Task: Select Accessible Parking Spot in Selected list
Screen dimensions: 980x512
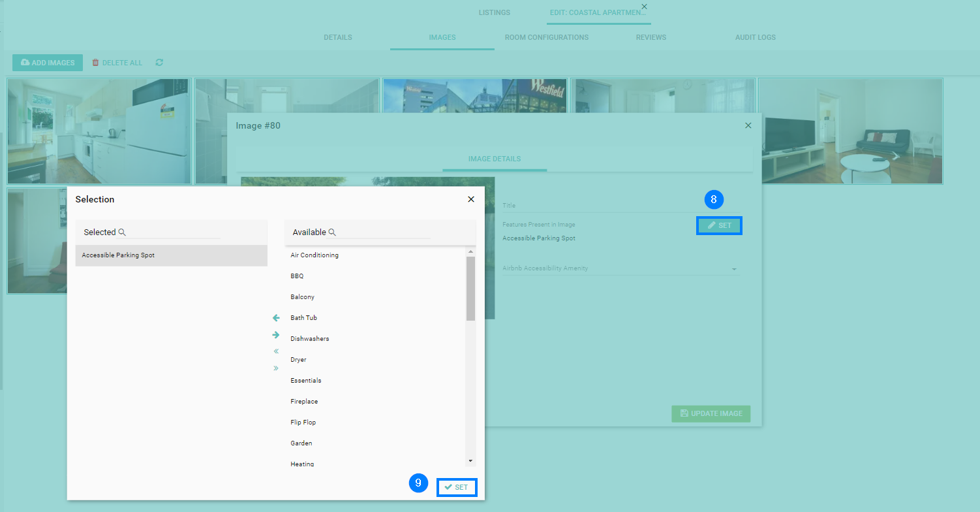Action: 119,255
